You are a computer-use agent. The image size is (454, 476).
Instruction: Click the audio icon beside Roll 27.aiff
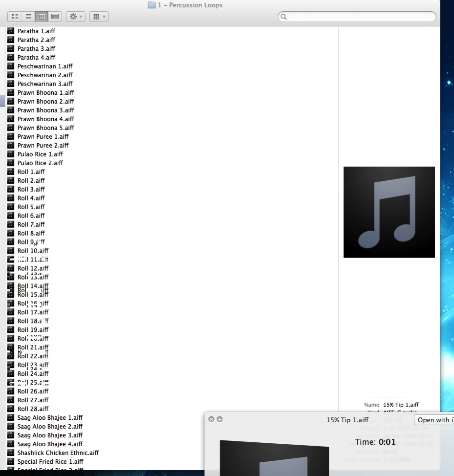click(11, 400)
